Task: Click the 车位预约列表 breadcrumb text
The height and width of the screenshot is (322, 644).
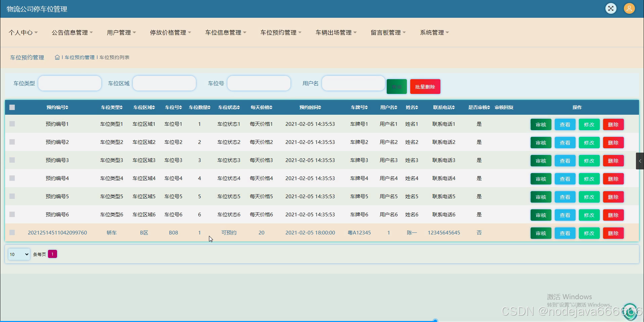Action: pyautogui.click(x=114, y=57)
